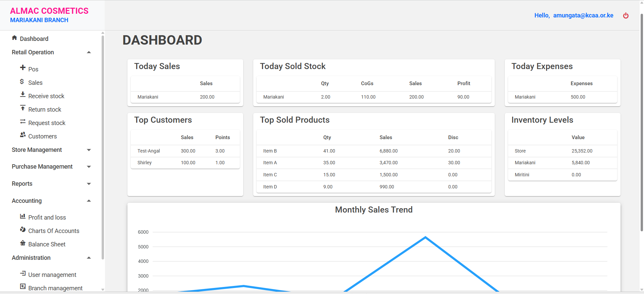Click Item D in Top Sold Products

270,187
